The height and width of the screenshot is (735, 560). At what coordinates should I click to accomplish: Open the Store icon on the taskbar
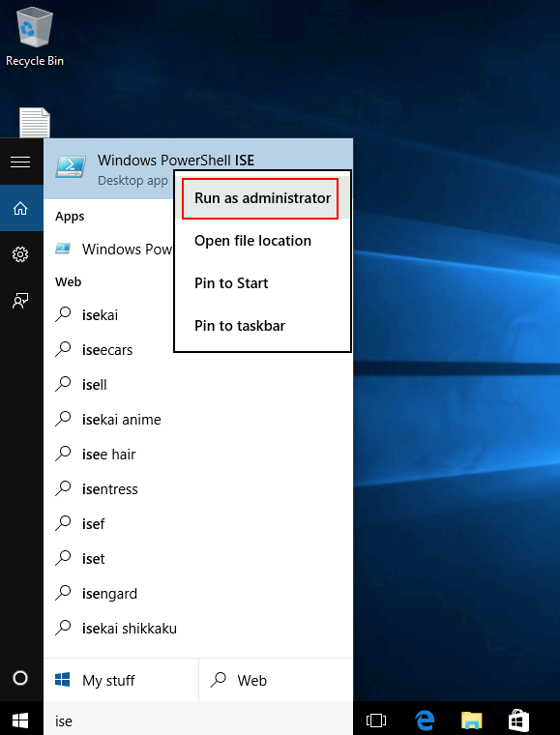(518, 720)
